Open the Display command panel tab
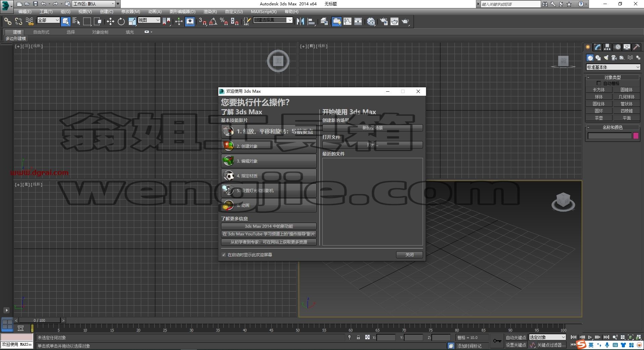This screenshot has width=644, height=350. [627, 47]
